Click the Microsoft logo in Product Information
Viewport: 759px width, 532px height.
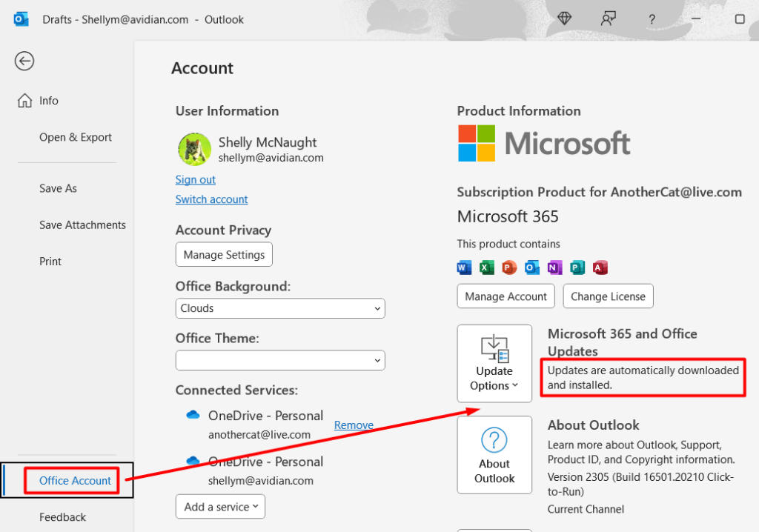click(x=544, y=143)
